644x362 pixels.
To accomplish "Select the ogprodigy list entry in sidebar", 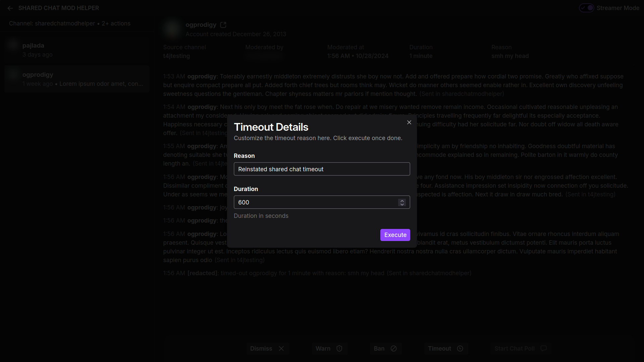I will pos(76,79).
